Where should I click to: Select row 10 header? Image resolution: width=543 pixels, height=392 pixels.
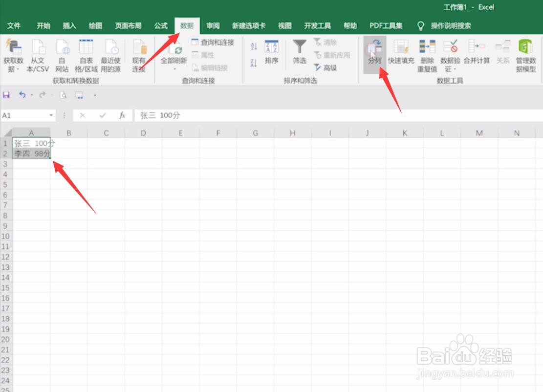click(5, 236)
